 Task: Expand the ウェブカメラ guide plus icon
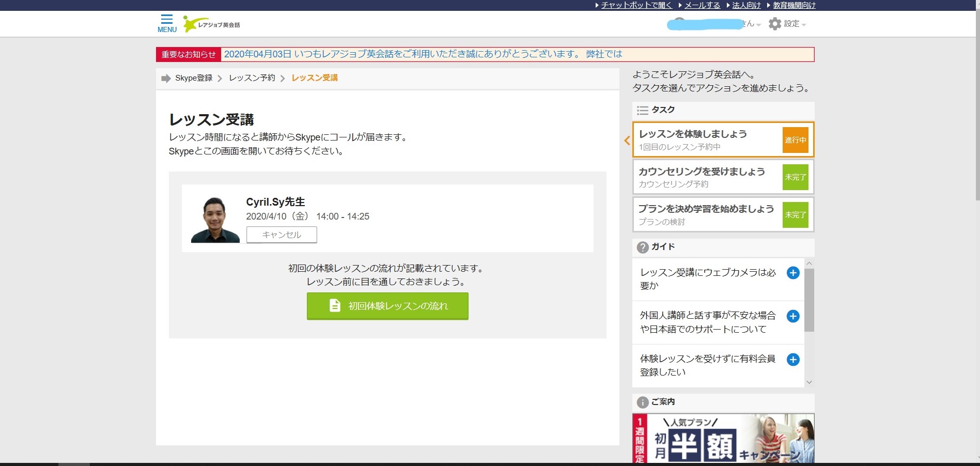point(792,273)
